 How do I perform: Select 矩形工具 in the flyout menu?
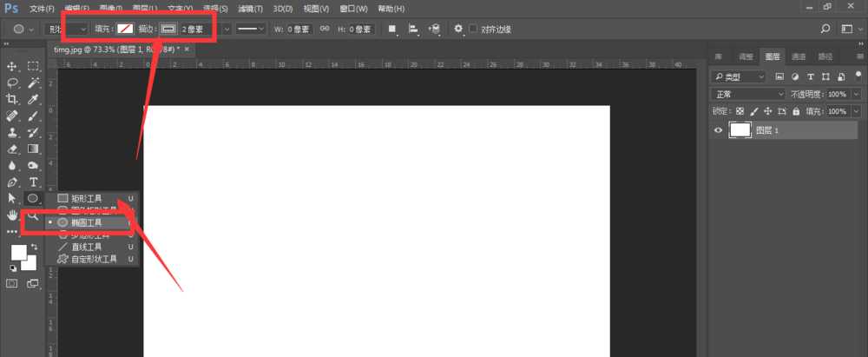coord(86,199)
